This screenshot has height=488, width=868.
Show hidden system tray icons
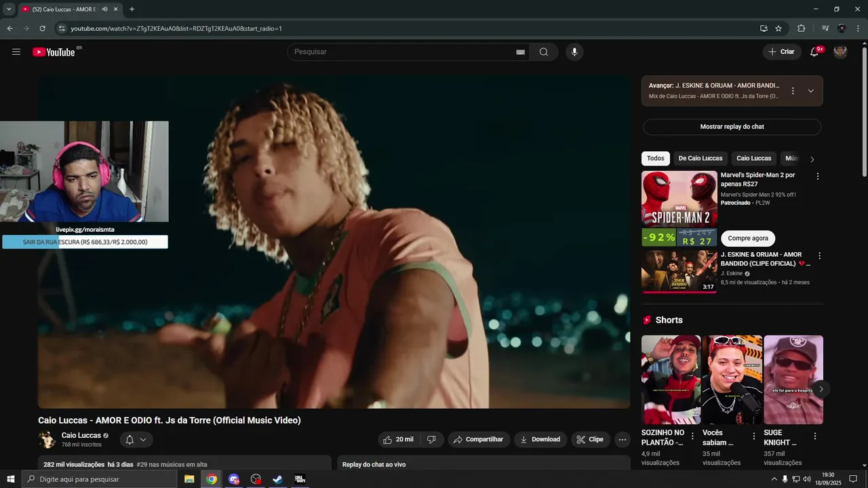tap(774, 479)
